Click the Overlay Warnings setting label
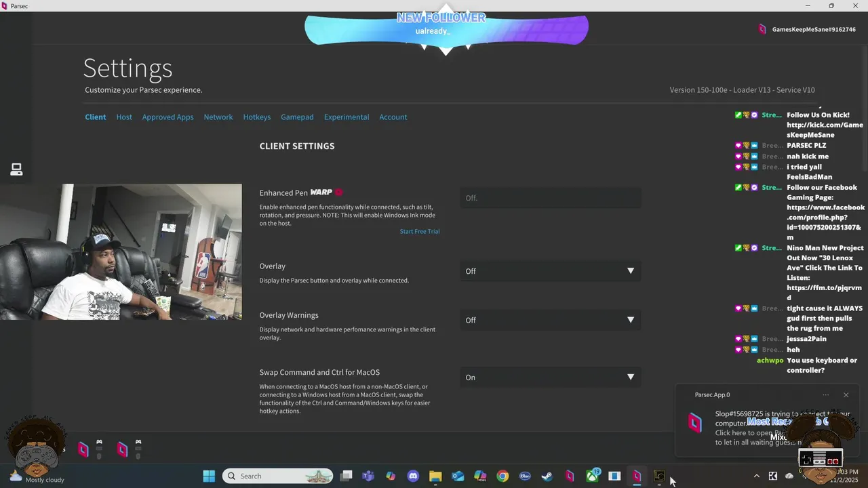The image size is (868, 488). point(289,315)
